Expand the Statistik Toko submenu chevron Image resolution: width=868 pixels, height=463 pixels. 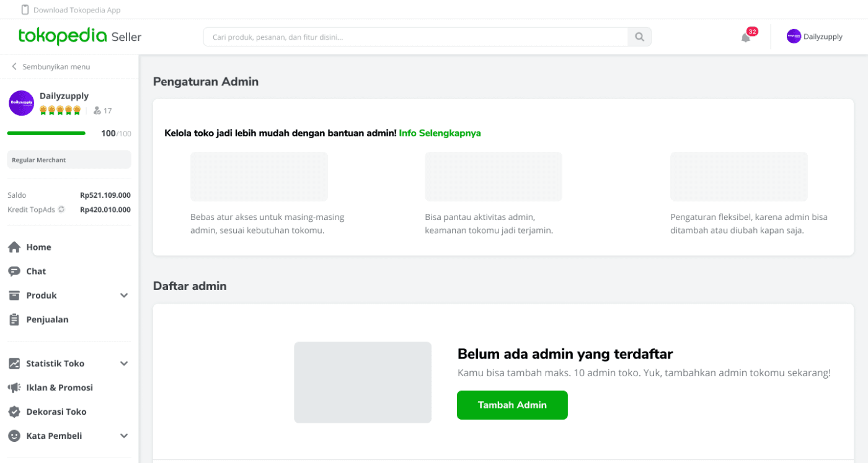[124, 364]
